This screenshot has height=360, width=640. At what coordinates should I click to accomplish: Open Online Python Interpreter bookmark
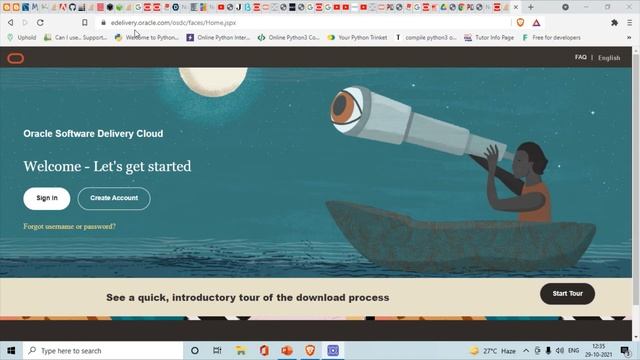pyautogui.click(x=218, y=38)
